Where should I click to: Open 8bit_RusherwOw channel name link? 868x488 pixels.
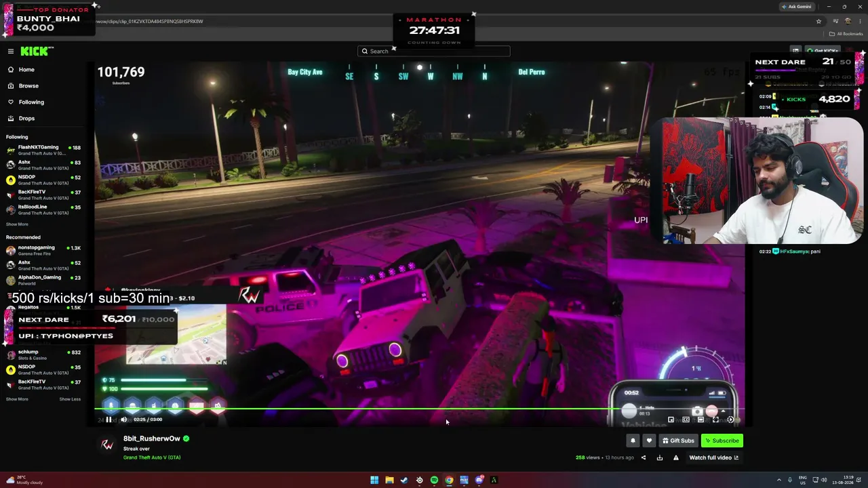click(151, 439)
